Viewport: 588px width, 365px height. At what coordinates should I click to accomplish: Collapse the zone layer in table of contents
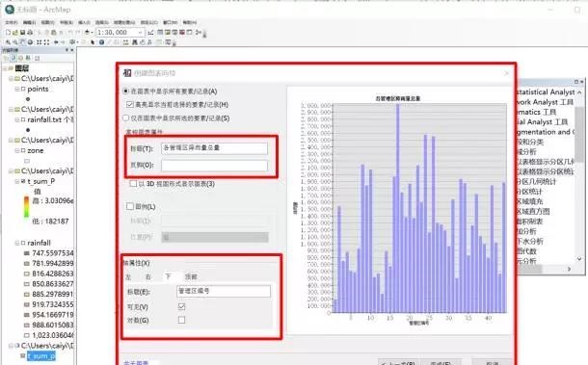[17, 150]
